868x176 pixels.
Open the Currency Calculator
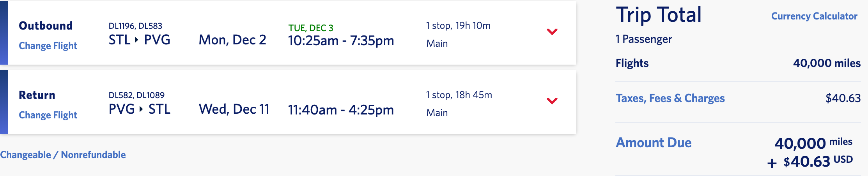[x=814, y=16]
